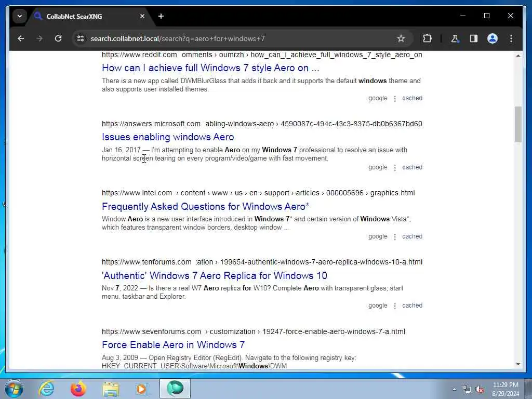Screen dimensions: 532x399
Task: Open Windows Media Player on taskbar
Action: click(142, 389)
